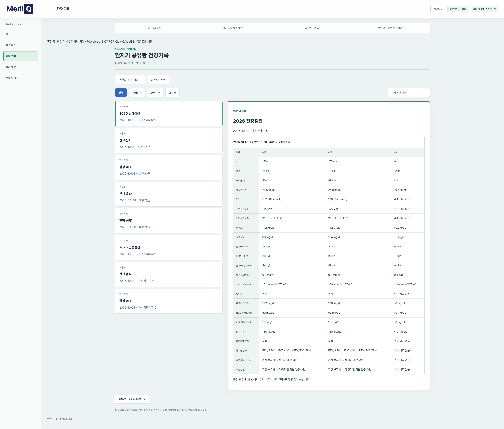This screenshot has width=504, height=429.
Task: Open the 2025 건강검진 record card
Action: 169,247
